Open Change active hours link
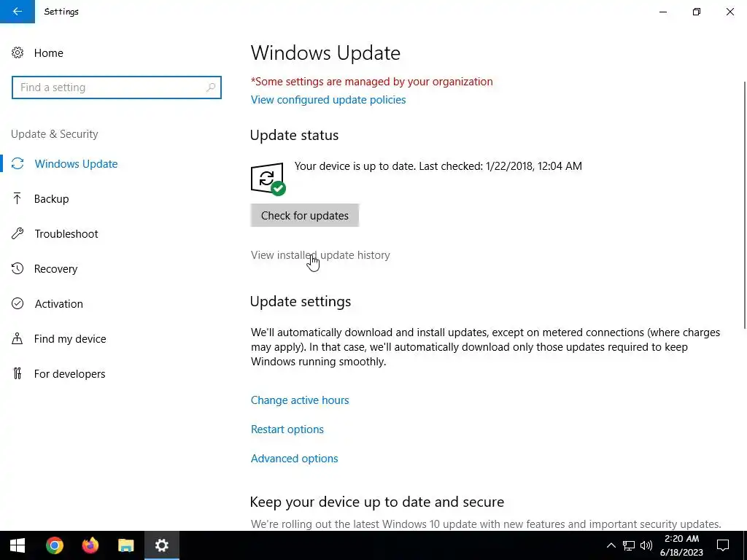Image resolution: width=747 pixels, height=560 pixels. coord(300,400)
